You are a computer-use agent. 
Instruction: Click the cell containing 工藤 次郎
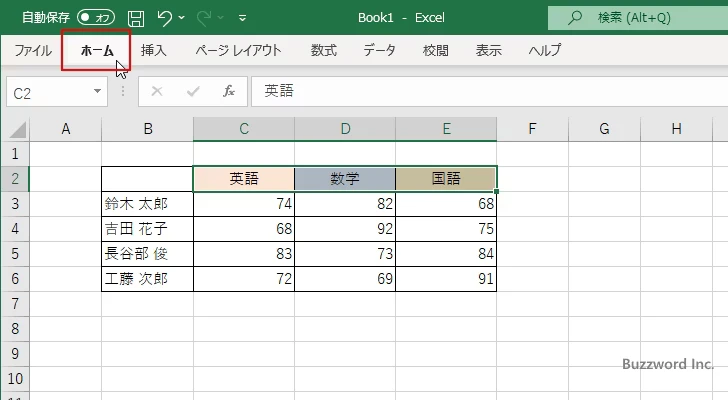[148, 279]
